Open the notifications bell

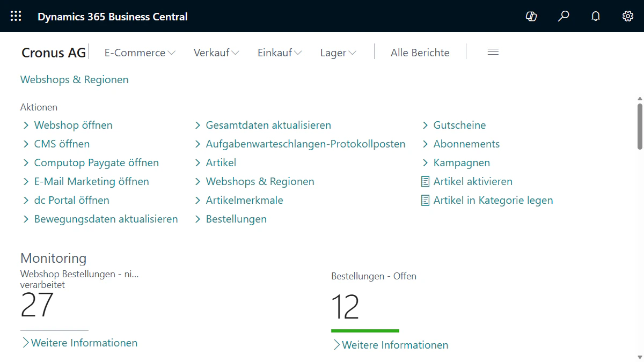pyautogui.click(x=596, y=16)
